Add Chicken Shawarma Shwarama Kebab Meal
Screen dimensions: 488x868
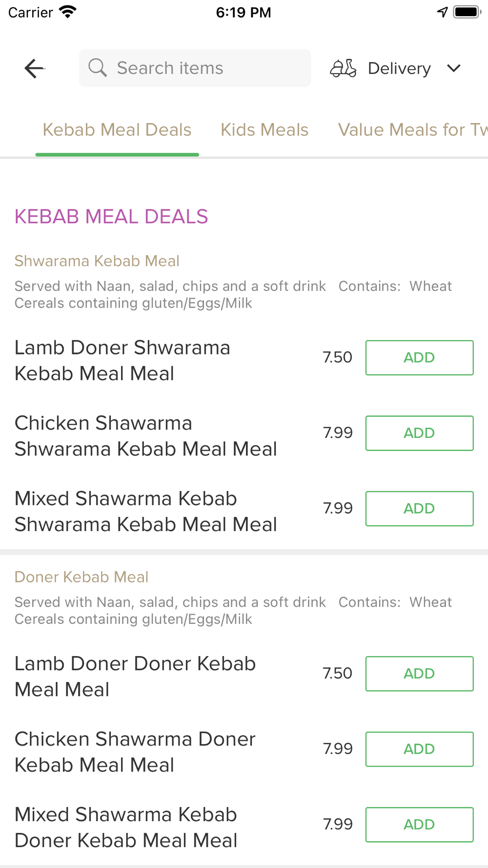(419, 433)
